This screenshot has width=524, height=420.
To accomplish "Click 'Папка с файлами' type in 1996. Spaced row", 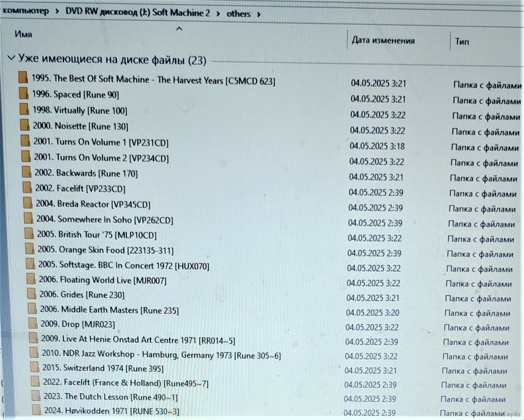I will pyautogui.click(x=487, y=101).
